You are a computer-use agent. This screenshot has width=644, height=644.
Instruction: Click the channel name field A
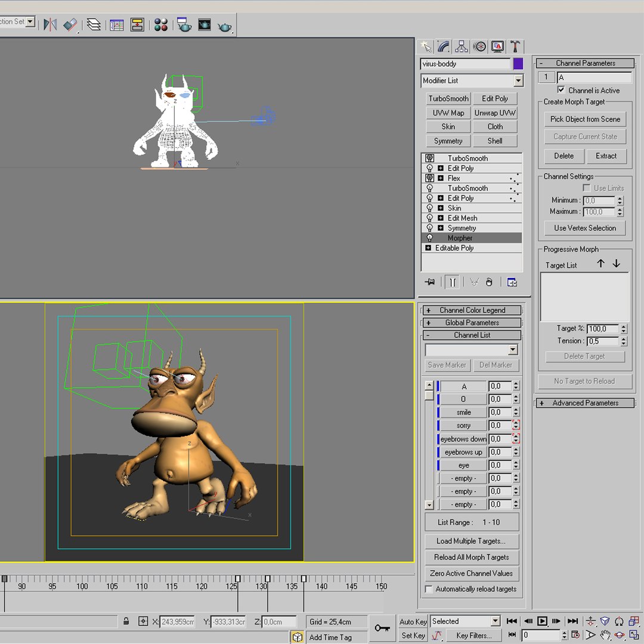click(594, 77)
